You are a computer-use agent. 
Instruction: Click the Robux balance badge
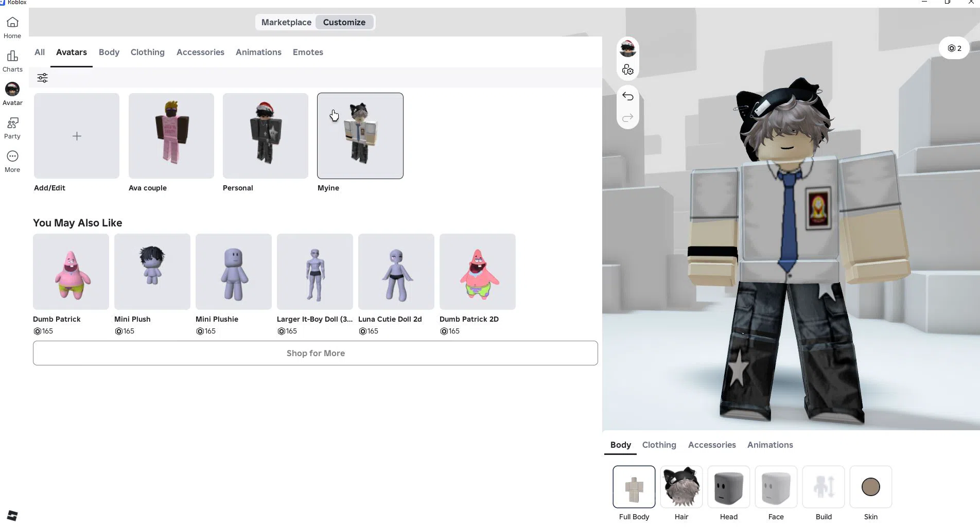tap(954, 48)
